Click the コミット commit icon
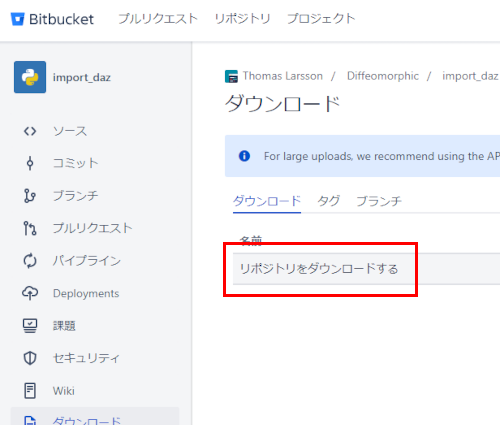 (30, 163)
